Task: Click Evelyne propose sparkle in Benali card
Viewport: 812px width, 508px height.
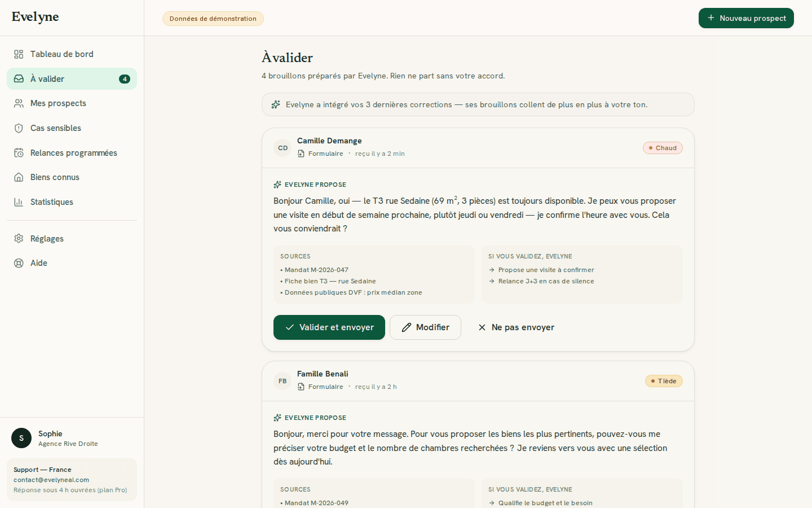Action: 277,418
